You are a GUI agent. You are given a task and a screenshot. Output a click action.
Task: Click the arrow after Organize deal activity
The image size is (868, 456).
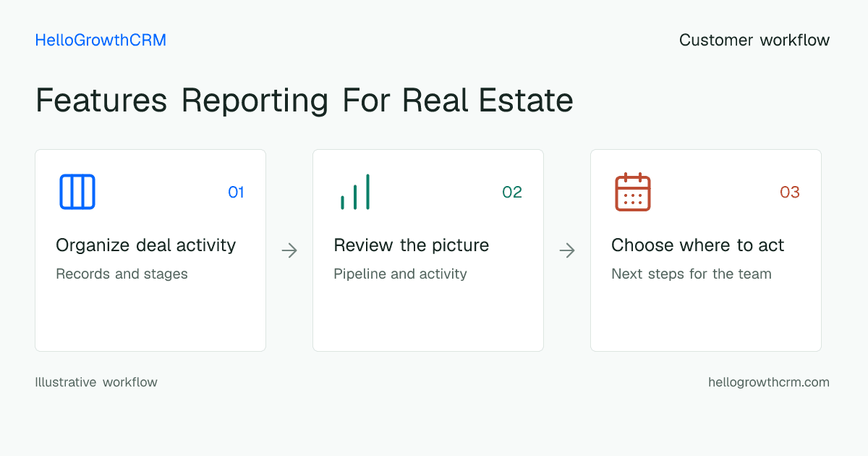(289, 250)
